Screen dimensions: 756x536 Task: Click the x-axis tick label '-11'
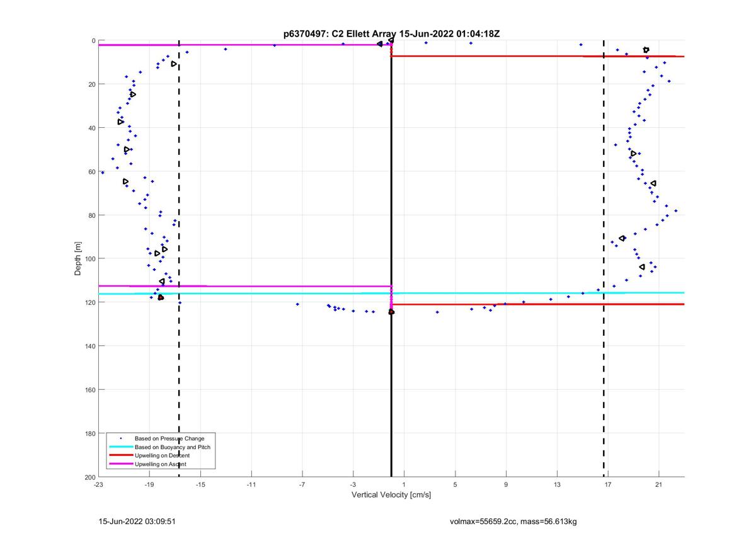[251, 485]
